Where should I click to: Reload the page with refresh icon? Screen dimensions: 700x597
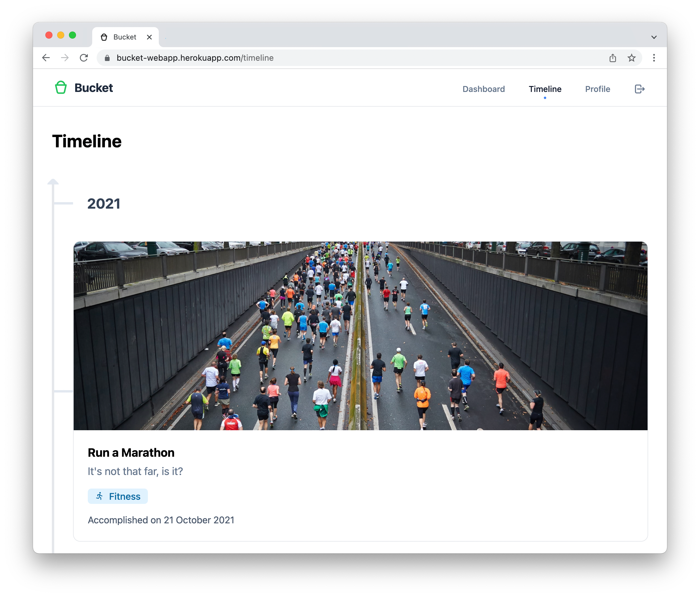84,58
